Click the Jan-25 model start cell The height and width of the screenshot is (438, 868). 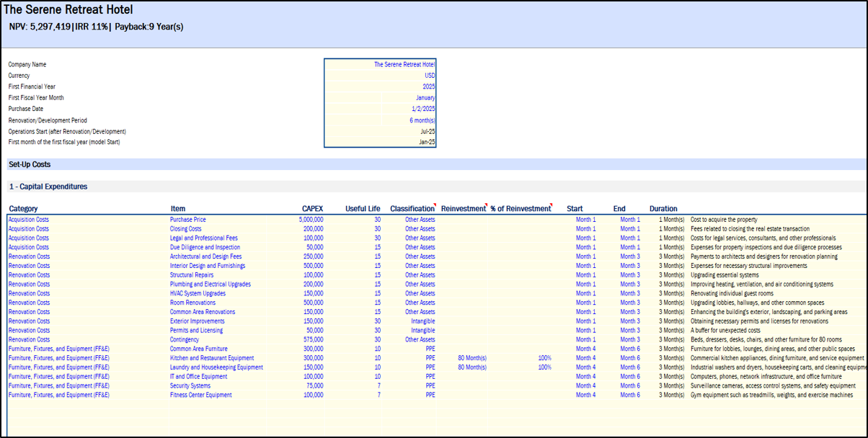click(x=427, y=143)
